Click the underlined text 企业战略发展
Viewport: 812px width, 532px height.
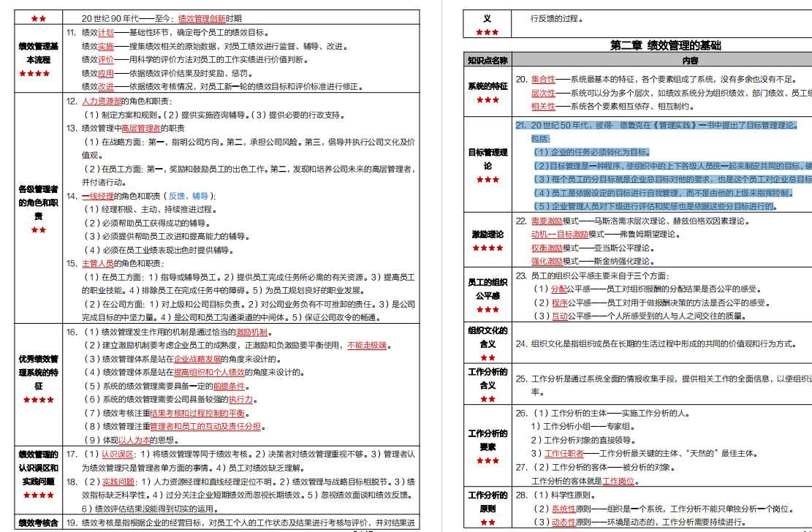click(197, 359)
